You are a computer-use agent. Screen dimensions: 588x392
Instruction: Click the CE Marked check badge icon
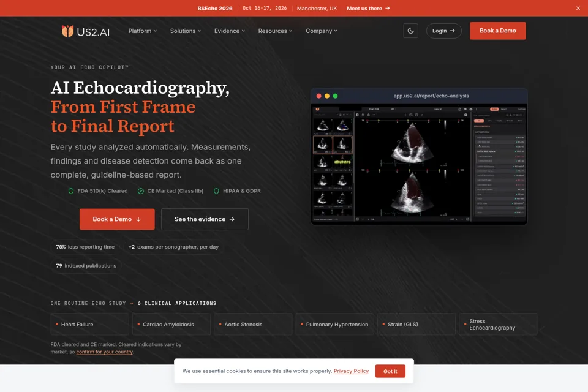pyautogui.click(x=141, y=191)
